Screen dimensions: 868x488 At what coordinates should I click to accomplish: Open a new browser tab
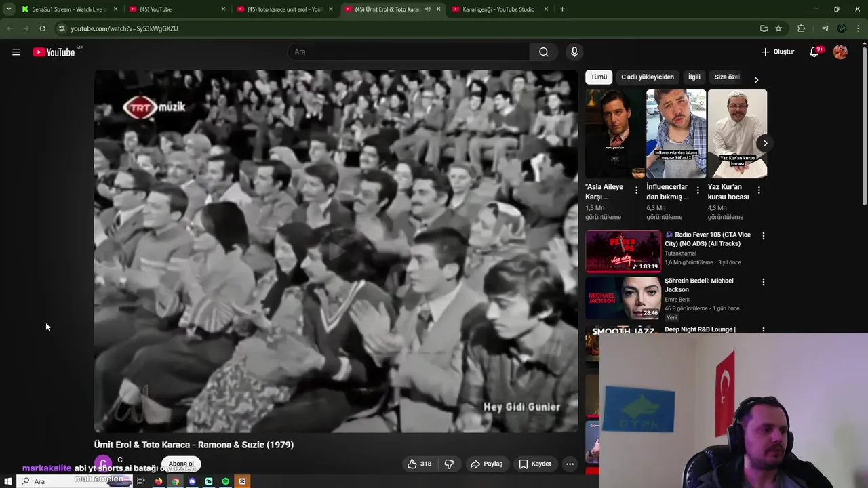tap(562, 9)
